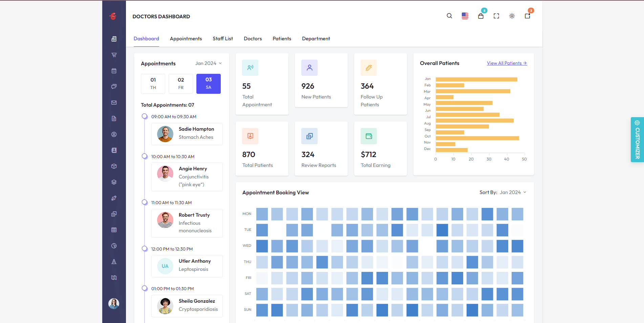This screenshot has height=323, width=644.
Task: Open the Customizer side panel
Action: [x=637, y=139]
